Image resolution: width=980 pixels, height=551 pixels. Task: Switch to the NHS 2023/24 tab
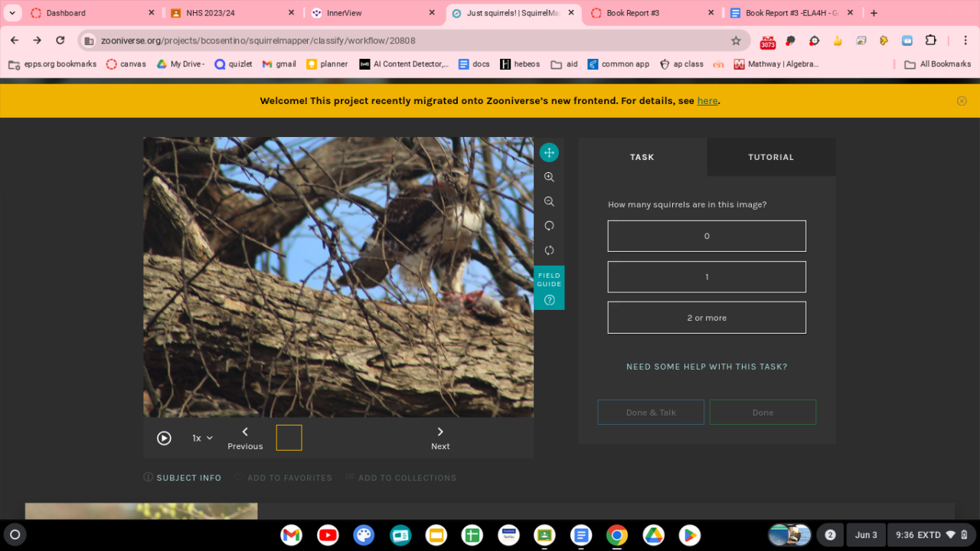(232, 13)
